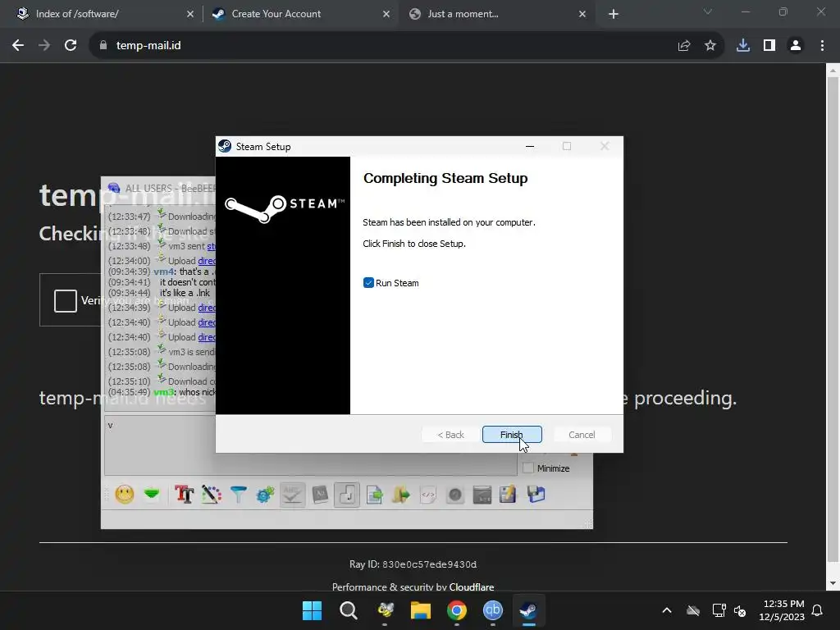
Task: Click the Steam icon in Steam Setup title bar
Action: 225,146
